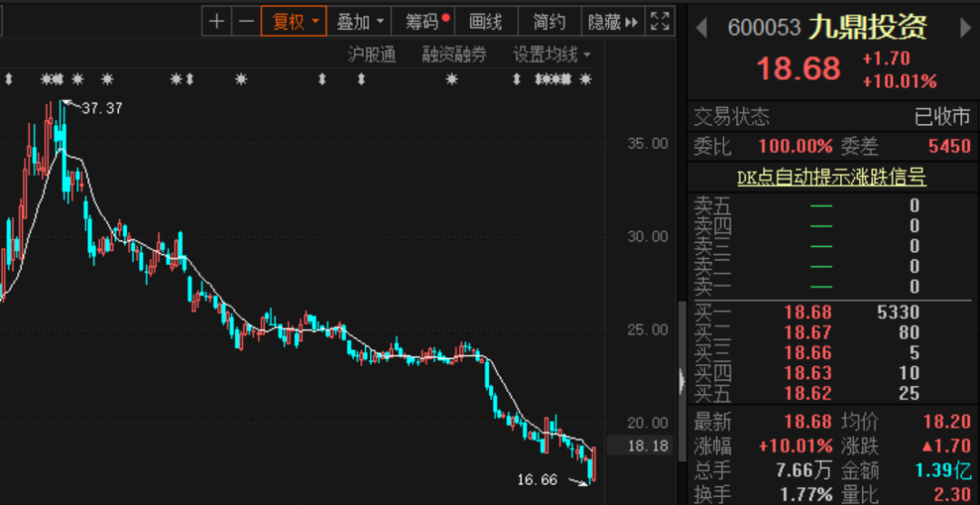The image size is (980, 505).
Task: Click the last star event marker above chart
Action: tap(585, 80)
